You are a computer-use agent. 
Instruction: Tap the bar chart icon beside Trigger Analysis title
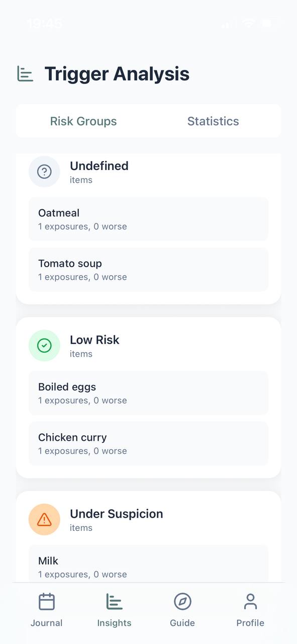[25, 73]
